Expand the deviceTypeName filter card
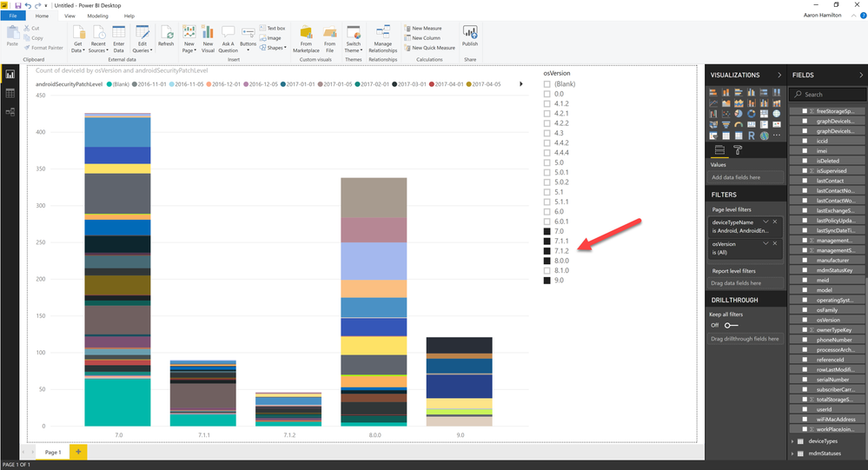 tap(765, 222)
